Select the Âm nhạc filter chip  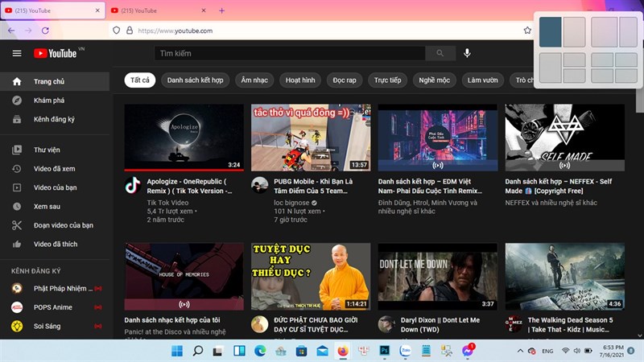pyautogui.click(x=254, y=80)
